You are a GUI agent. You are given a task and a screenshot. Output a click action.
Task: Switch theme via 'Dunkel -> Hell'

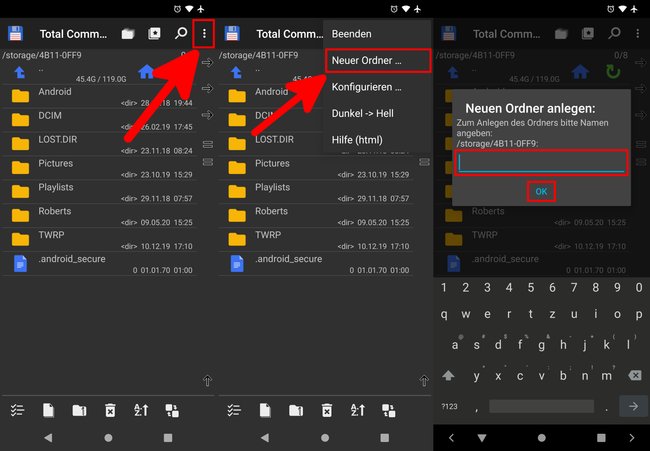point(362,114)
